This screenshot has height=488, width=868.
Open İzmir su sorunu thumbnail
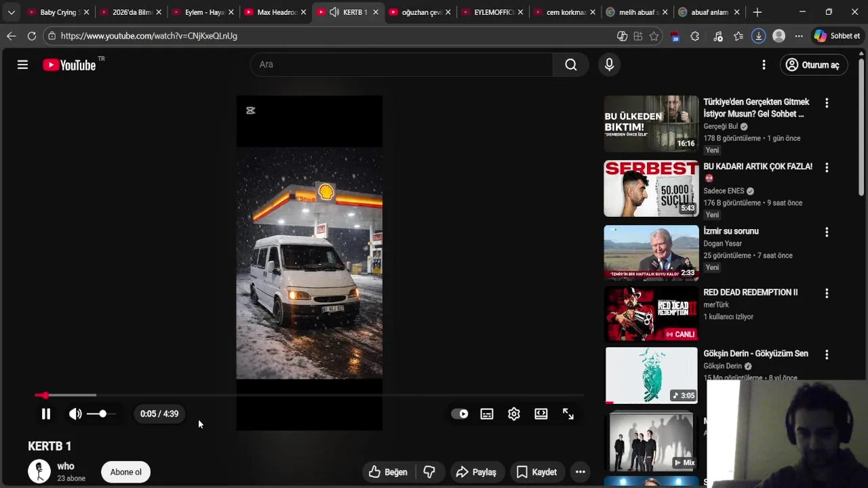651,252
